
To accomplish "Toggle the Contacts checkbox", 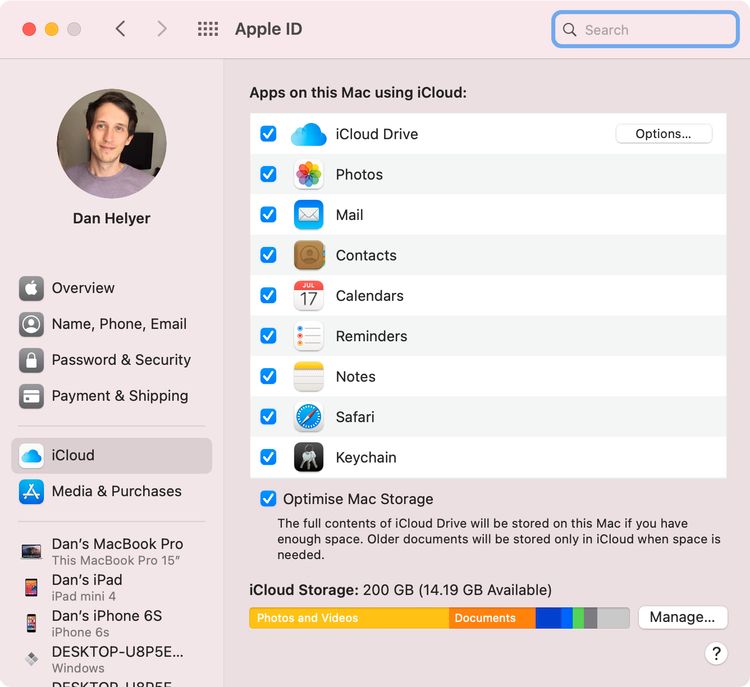I will (268, 255).
